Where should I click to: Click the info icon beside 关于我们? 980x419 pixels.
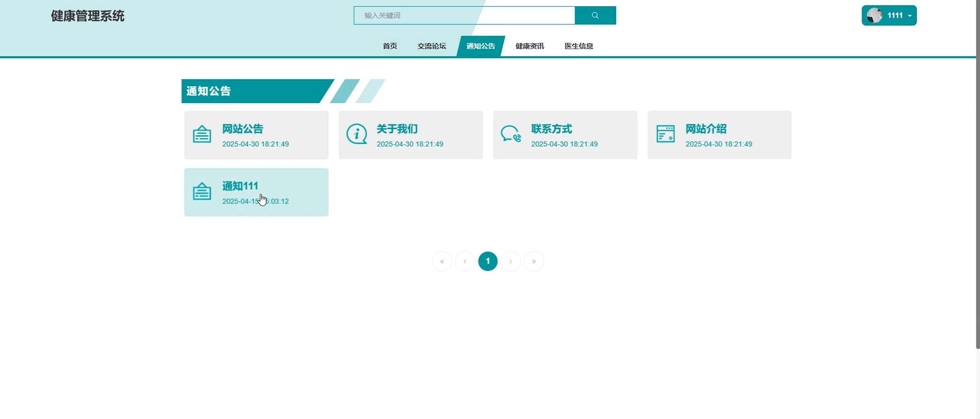pos(356,134)
